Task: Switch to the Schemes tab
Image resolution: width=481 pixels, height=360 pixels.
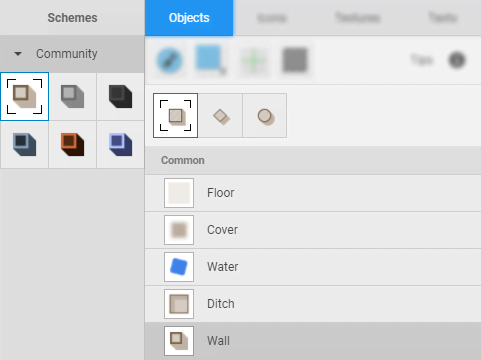Action: click(x=72, y=18)
